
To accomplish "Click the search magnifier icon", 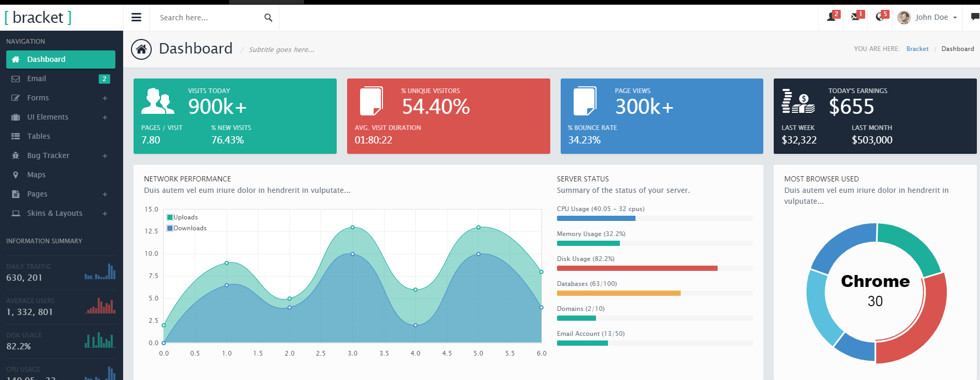I will click(x=268, y=18).
